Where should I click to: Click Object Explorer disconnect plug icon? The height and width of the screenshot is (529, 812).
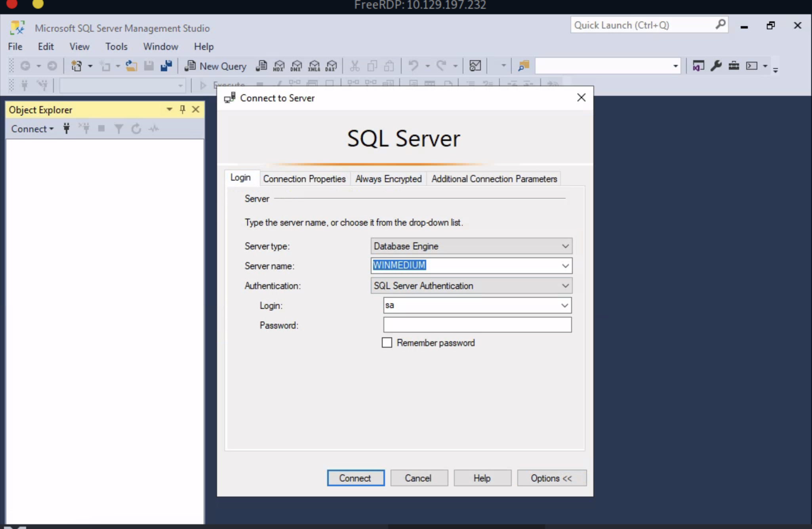click(84, 128)
